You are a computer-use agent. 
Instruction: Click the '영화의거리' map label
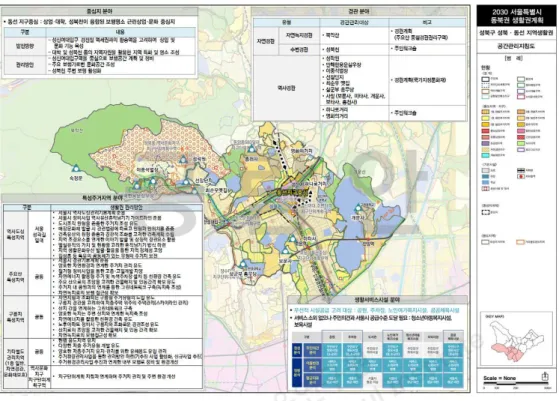click(x=302, y=151)
